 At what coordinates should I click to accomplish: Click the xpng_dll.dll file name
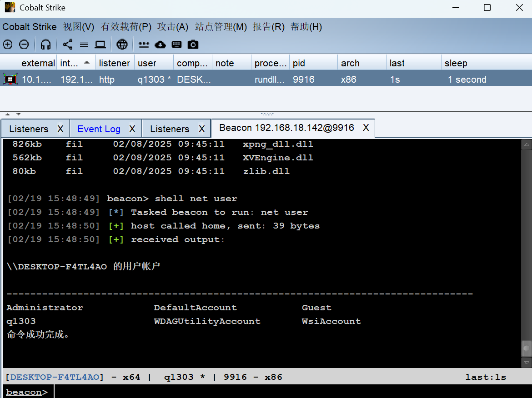[278, 144]
